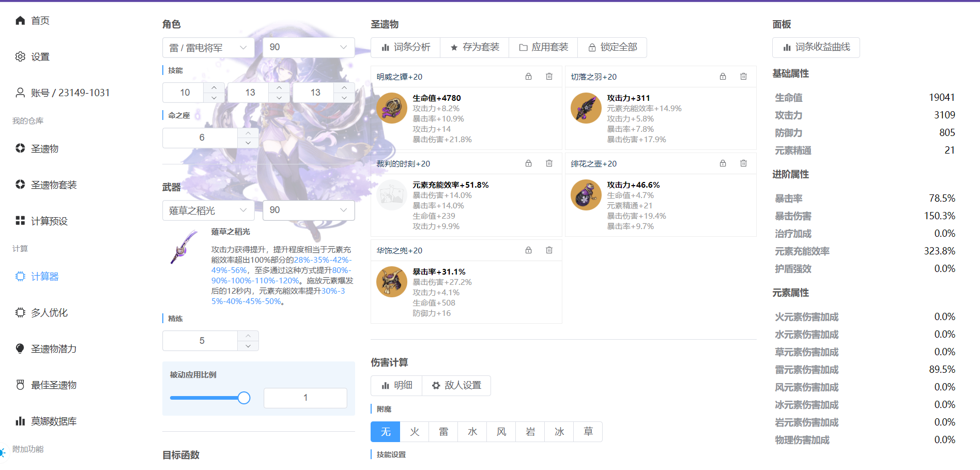The height and width of the screenshot is (470, 980).
Task: Click the 计算预设 grid icon
Action: tap(20, 221)
